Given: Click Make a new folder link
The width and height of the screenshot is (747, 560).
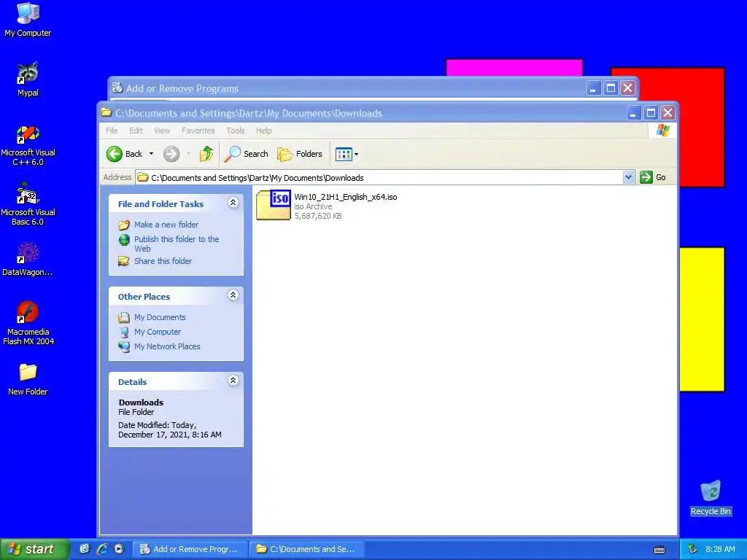Looking at the screenshot, I should click(166, 225).
